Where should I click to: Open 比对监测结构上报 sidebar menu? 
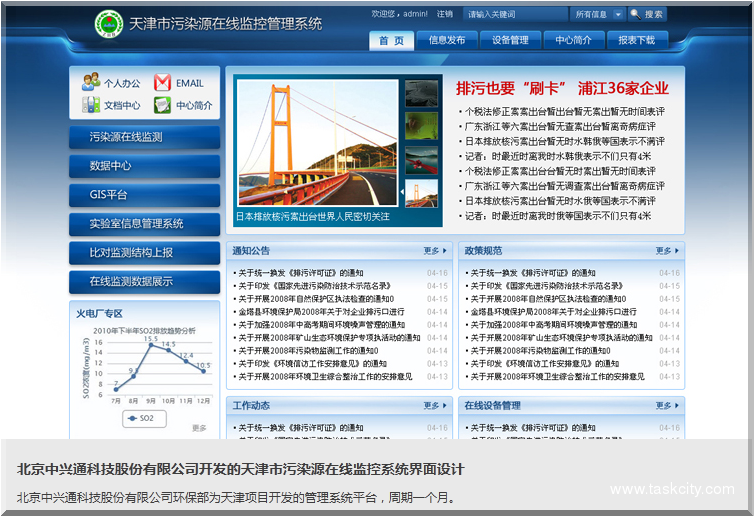(x=144, y=253)
